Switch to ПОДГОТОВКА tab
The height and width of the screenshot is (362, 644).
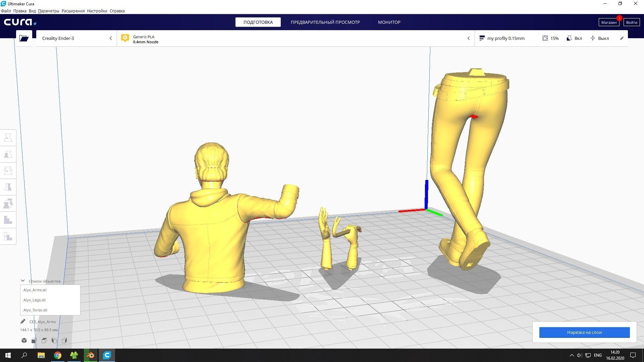tap(258, 22)
